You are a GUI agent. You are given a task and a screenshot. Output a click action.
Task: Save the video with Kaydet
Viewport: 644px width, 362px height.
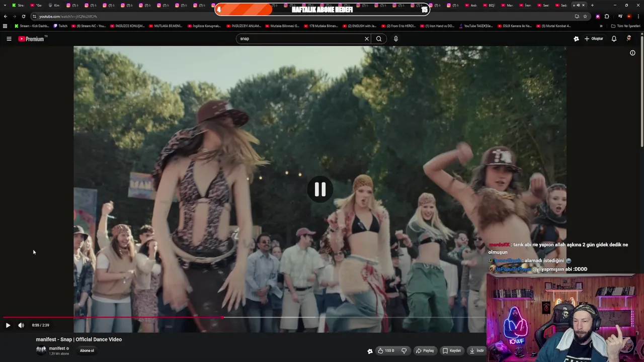pos(452,351)
